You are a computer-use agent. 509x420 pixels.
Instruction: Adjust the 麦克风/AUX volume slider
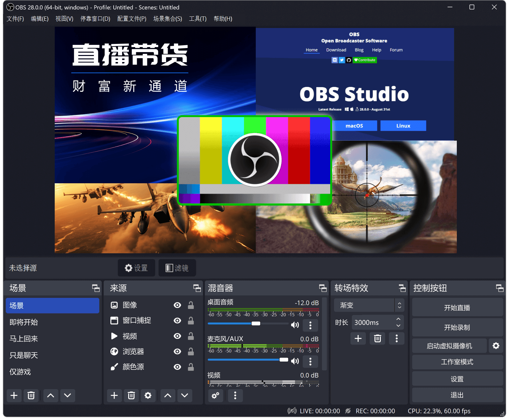tap(248, 360)
